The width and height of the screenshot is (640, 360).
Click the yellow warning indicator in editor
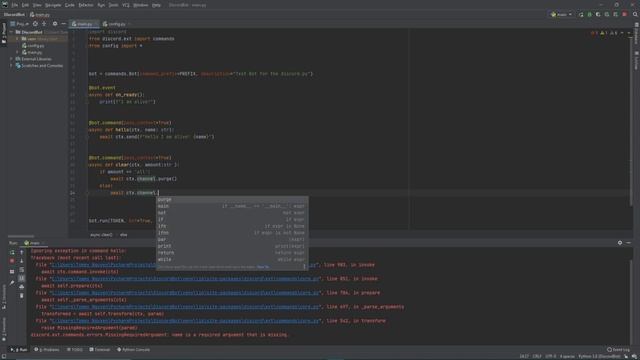point(604,33)
